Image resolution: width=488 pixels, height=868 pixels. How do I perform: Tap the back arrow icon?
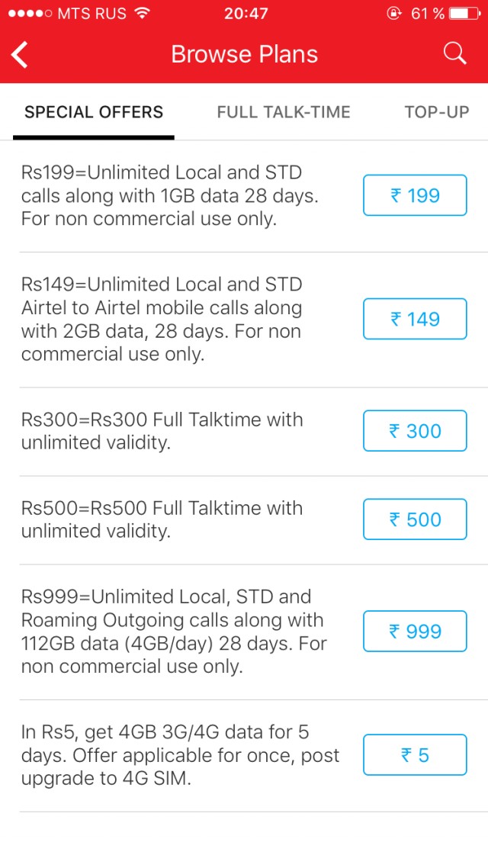click(x=20, y=54)
